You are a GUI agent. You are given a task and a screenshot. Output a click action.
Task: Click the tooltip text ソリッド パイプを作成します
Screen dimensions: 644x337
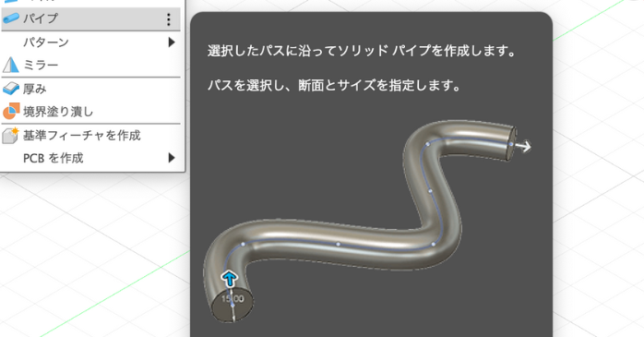coord(426,51)
